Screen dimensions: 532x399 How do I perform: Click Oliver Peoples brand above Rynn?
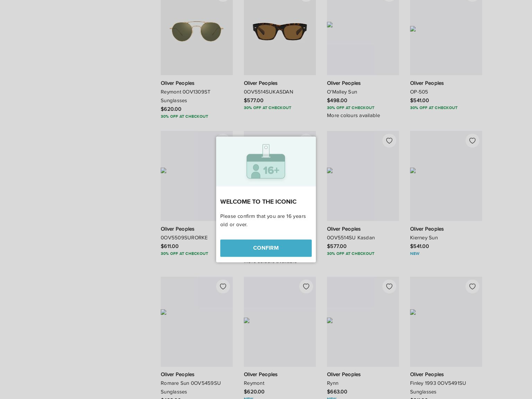[x=344, y=374]
